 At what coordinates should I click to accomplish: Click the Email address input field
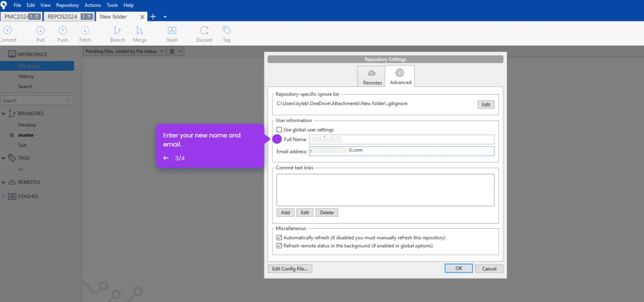(x=402, y=151)
